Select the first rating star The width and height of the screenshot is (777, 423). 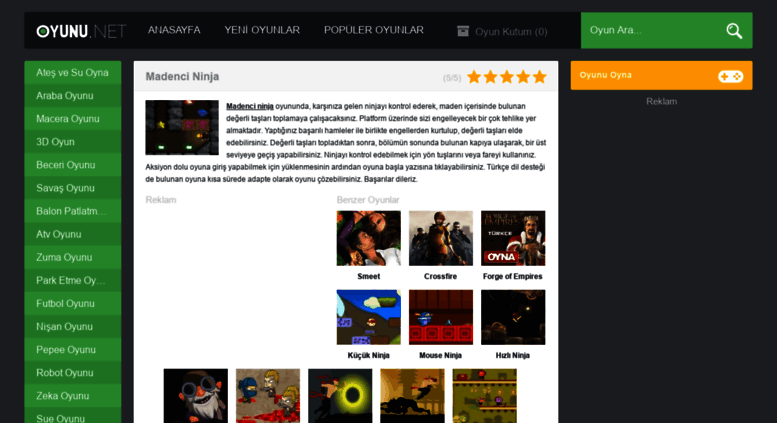click(474, 77)
